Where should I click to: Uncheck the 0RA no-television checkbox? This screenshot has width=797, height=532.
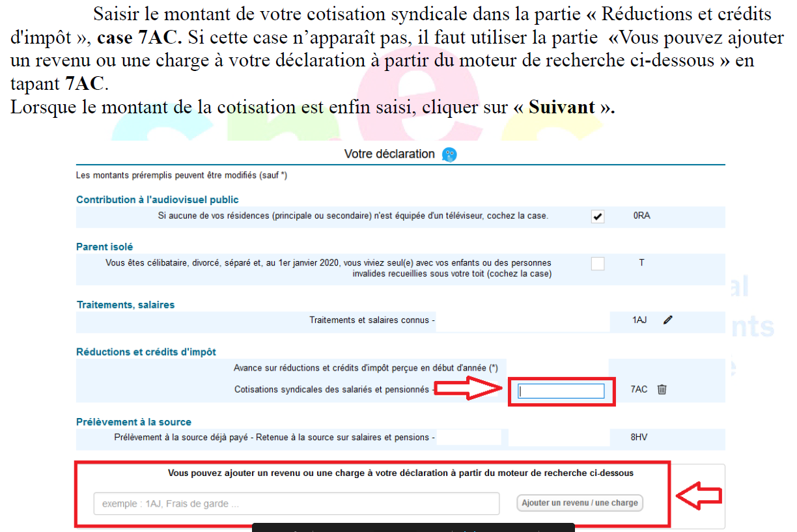(x=597, y=217)
